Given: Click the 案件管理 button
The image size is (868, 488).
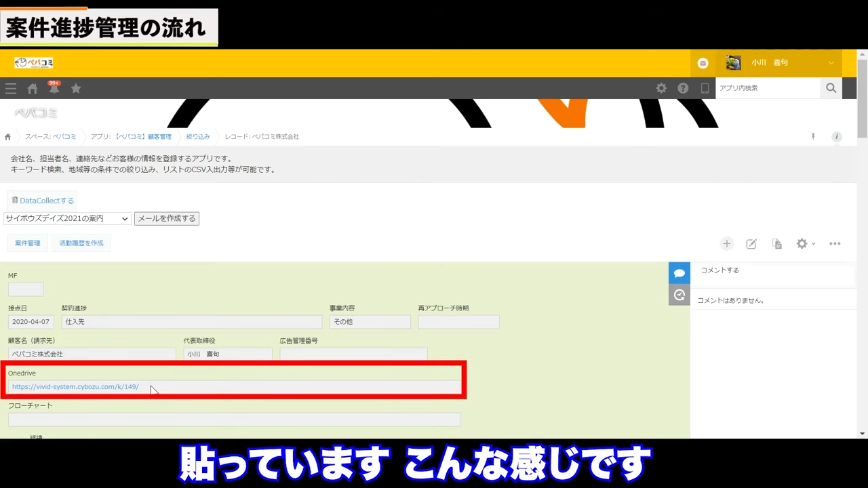Looking at the screenshot, I should 28,243.
